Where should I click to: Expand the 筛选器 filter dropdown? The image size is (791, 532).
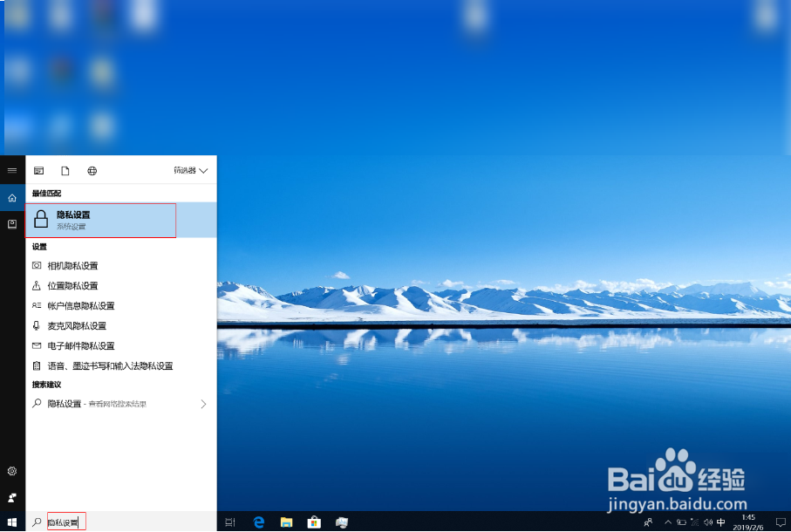(191, 170)
